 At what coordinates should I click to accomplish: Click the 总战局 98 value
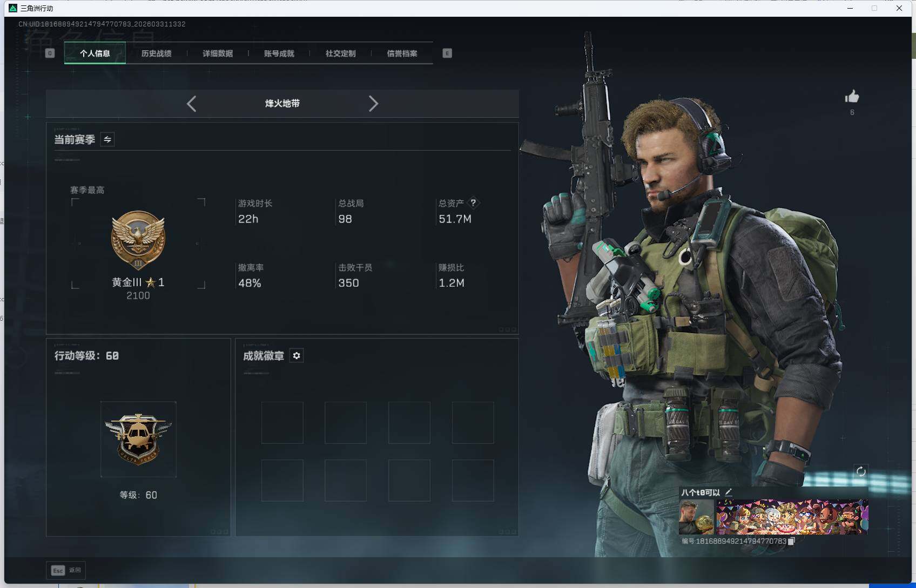[x=345, y=219]
